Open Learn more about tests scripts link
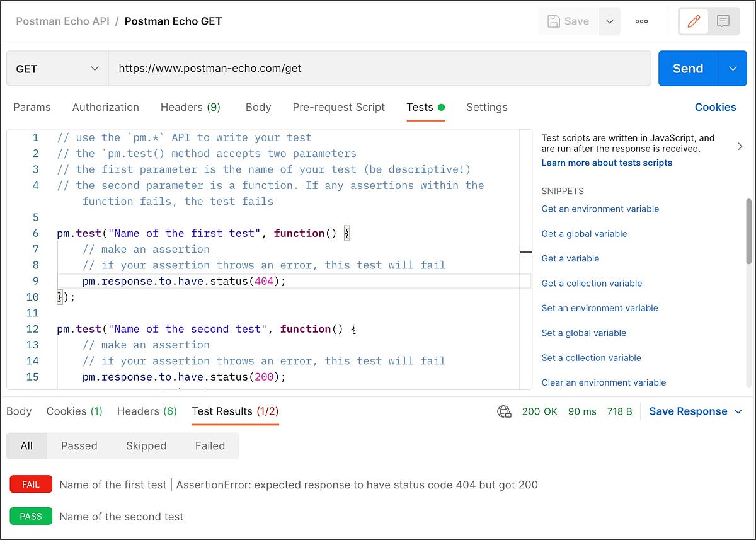 [x=607, y=163]
